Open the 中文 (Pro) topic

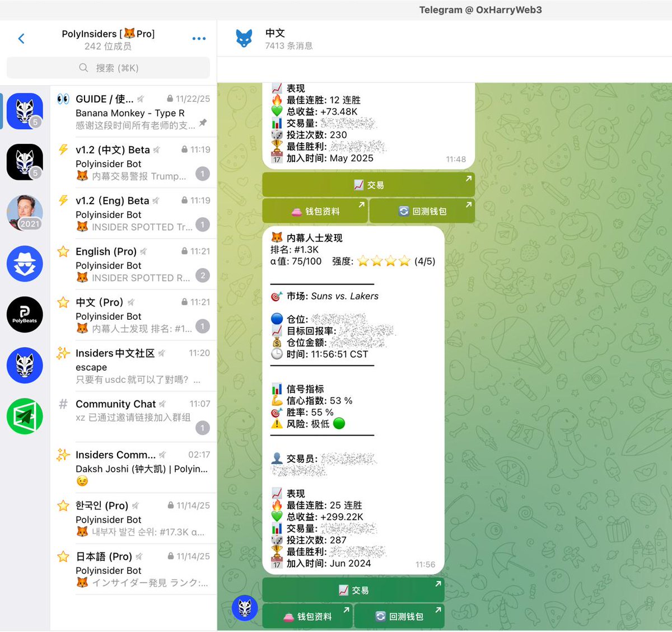coord(133,315)
